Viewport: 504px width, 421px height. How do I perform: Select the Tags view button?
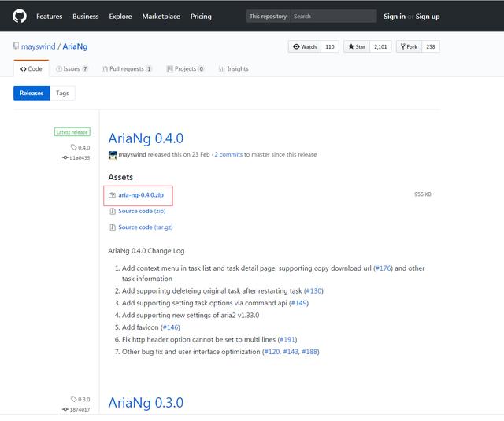[62, 93]
